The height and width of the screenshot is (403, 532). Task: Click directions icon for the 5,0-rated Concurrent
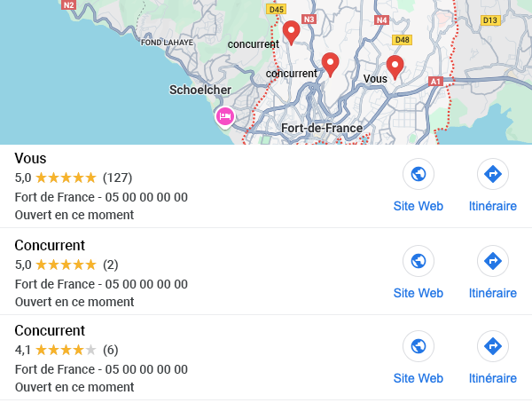[493, 261]
